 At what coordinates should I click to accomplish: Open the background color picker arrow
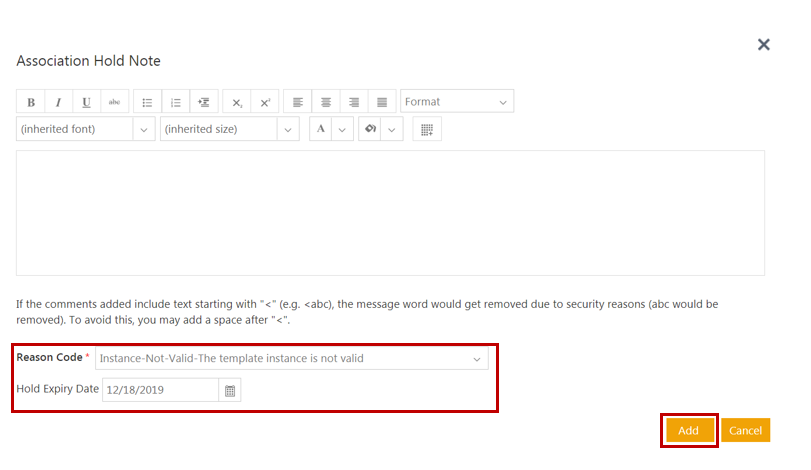point(391,130)
